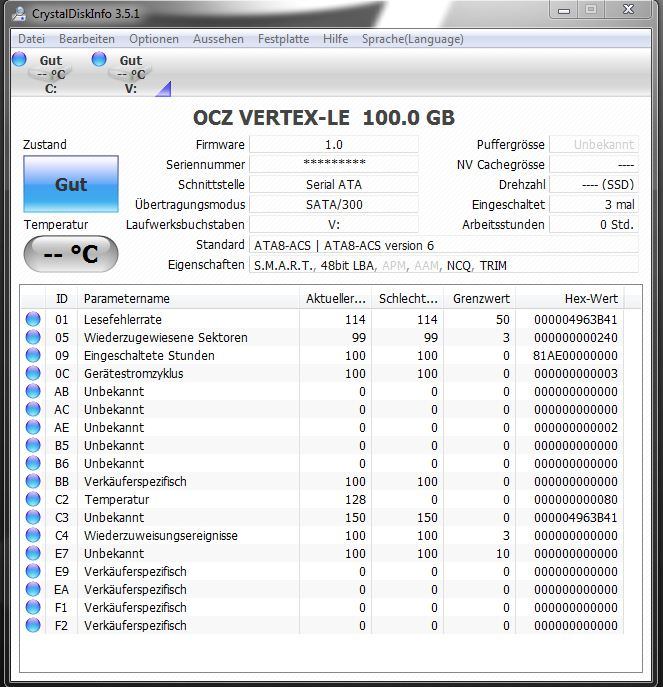Click status orb of the Temperatur row
The image size is (663, 687).
tap(33, 499)
